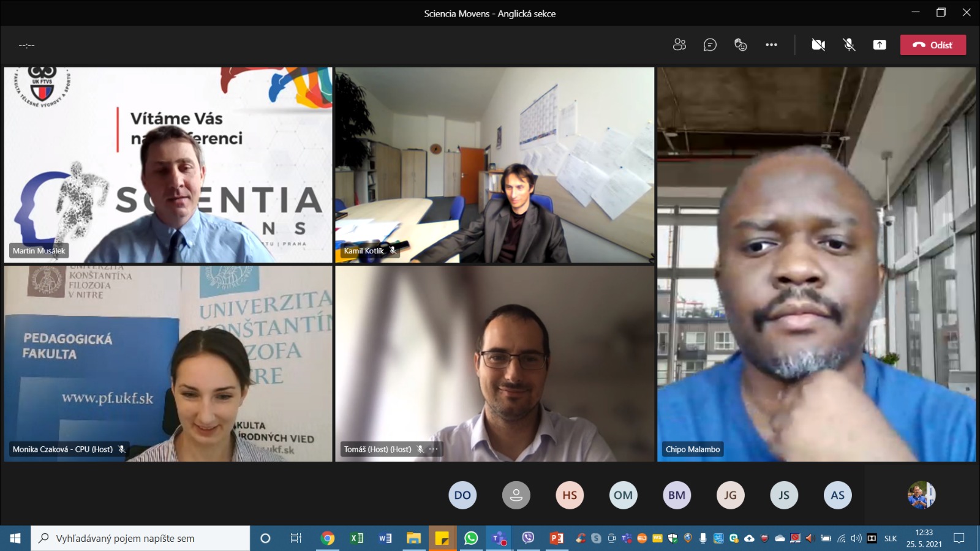
Task: Switch to PowerPoint in the taskbar
Action: 557,538
